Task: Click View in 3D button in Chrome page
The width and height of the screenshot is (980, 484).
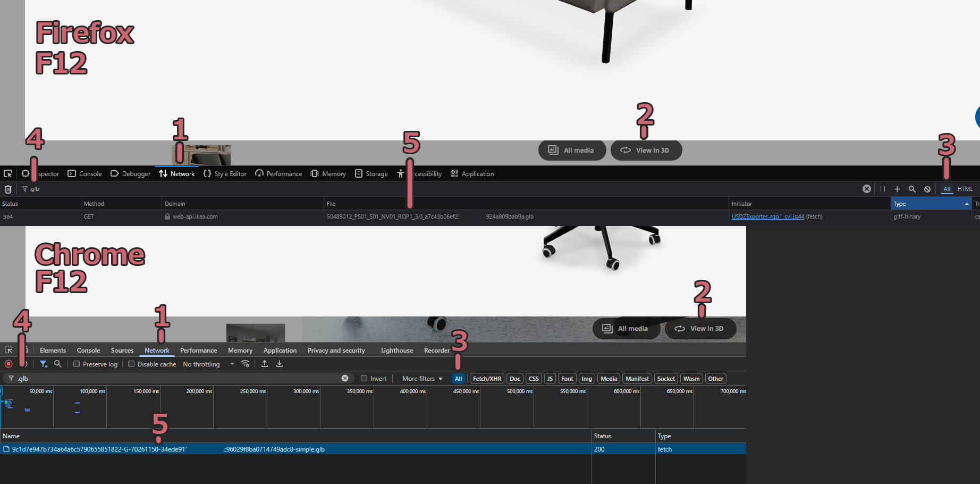Action: tap(700, 329)
